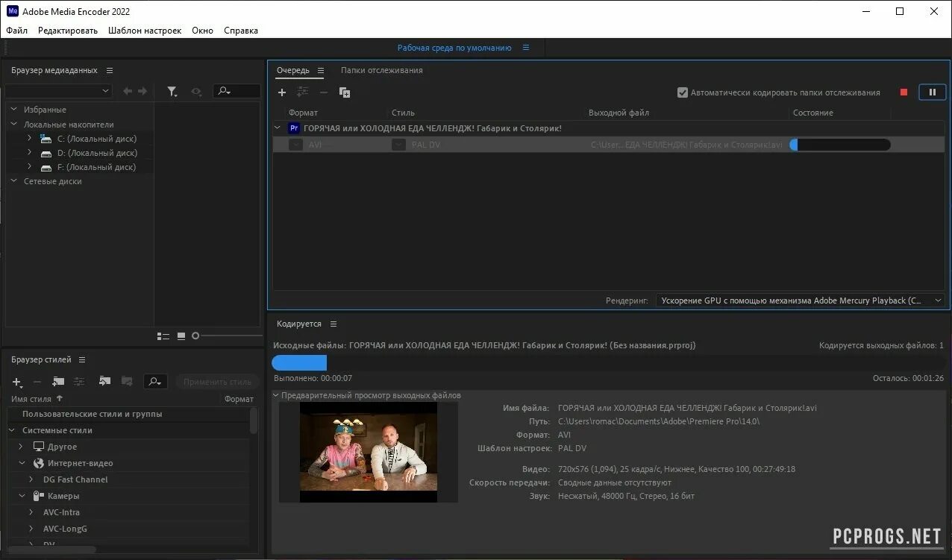Sort by the Имя стиля column header
The image size is (952, 560).
[31, 399]
